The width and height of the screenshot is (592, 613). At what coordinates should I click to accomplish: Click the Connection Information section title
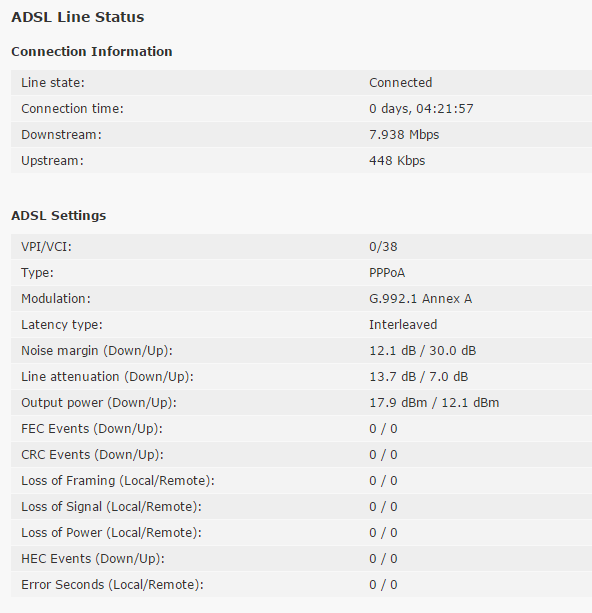coord(91,52)
